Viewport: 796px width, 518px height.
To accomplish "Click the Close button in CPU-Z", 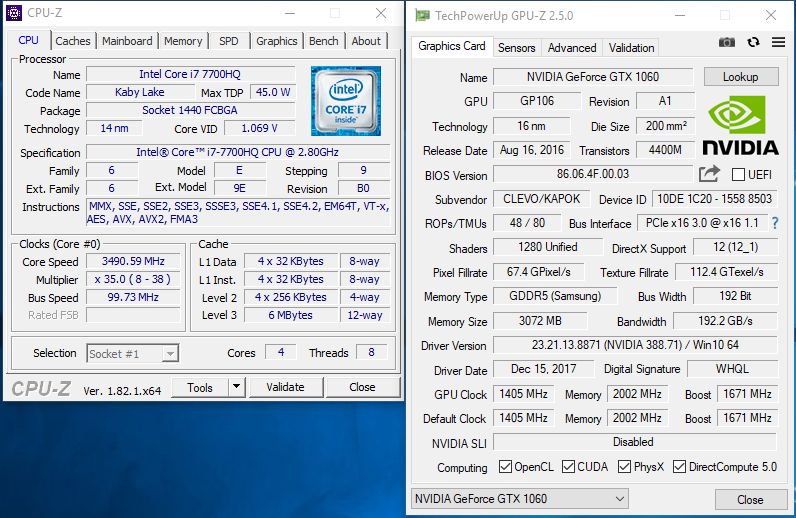I will pos(362,387).
